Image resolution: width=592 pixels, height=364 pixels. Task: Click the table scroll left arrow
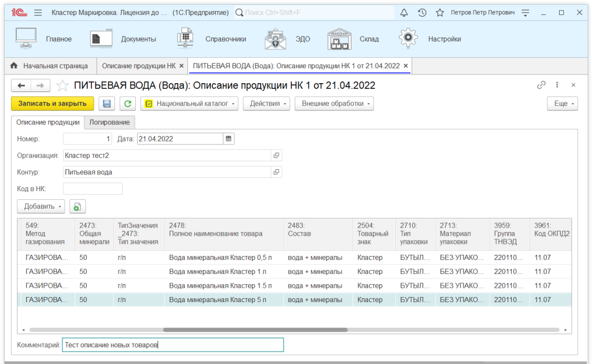tap(23, 330)
